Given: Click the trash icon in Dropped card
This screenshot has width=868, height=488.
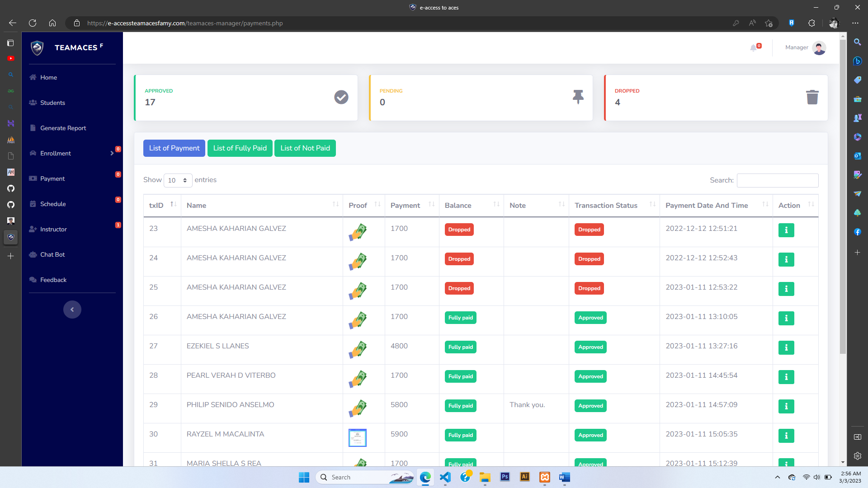Looking at the screenshot, I should tap(812, 97).
